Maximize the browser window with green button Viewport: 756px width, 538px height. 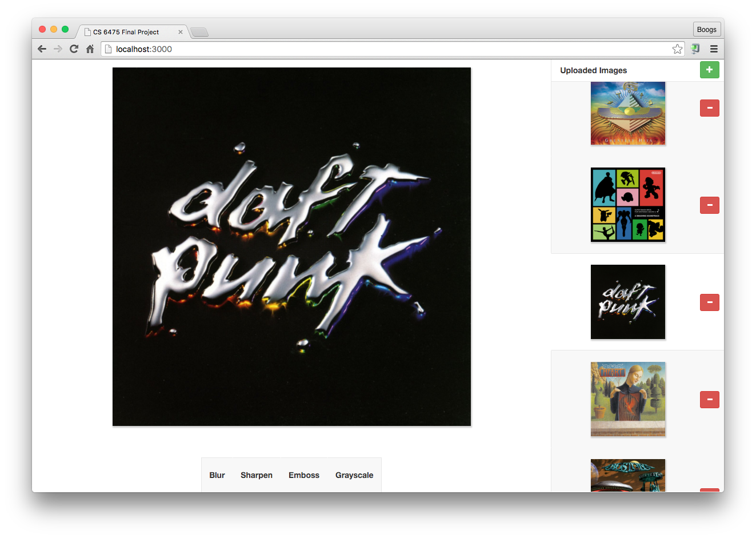(x=65, y=29)
